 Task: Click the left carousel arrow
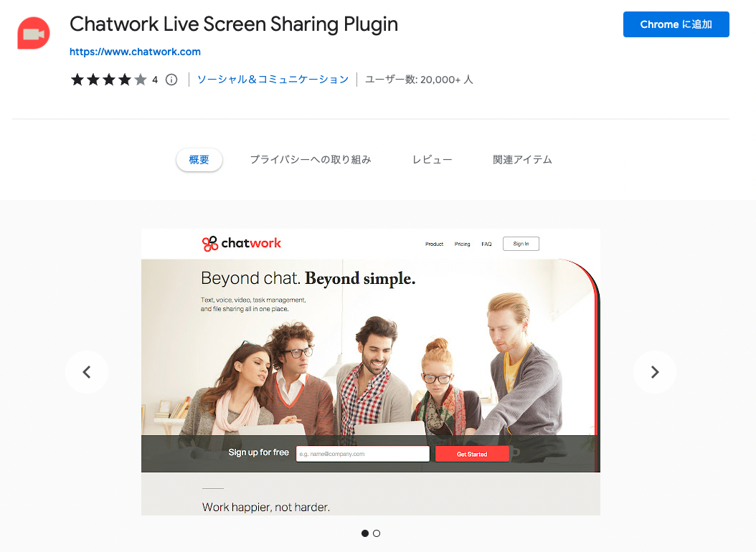tap(86, 372)
